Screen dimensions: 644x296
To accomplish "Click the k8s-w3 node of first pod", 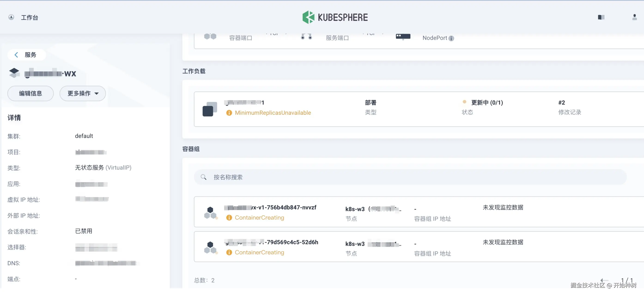I will (355, 209).
